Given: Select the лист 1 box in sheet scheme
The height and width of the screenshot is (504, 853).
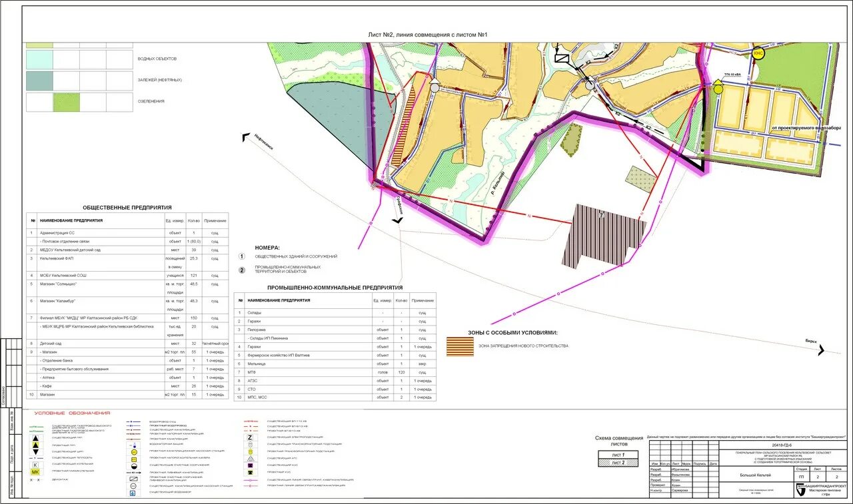Looking at the screenshot, I should click(x=619, y=454).
